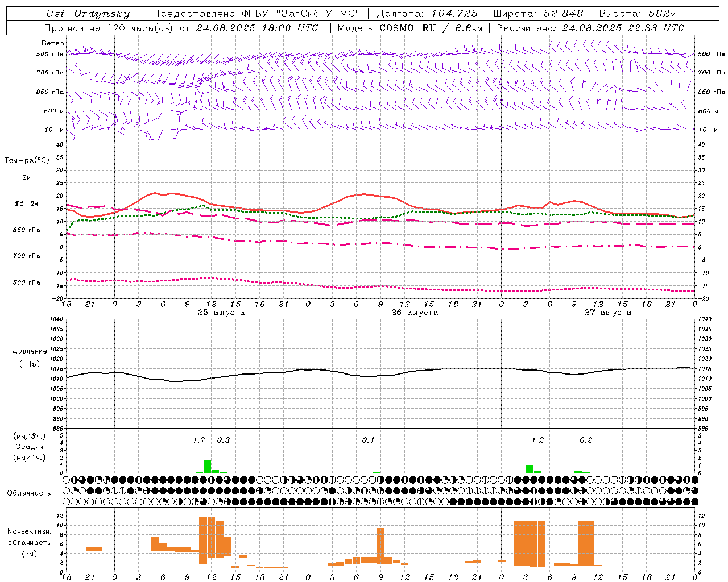Click dotted line sample under 500 гПа temperature legend

coord(26,289)
